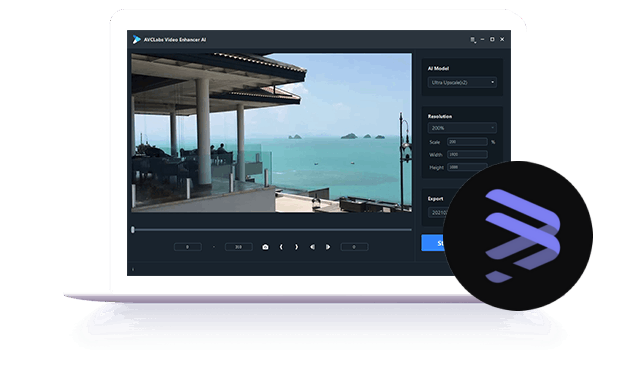Screen dimensions: 640x365
Task: Click the AVCLabs logo in the title bar
Action: point(136,40)
